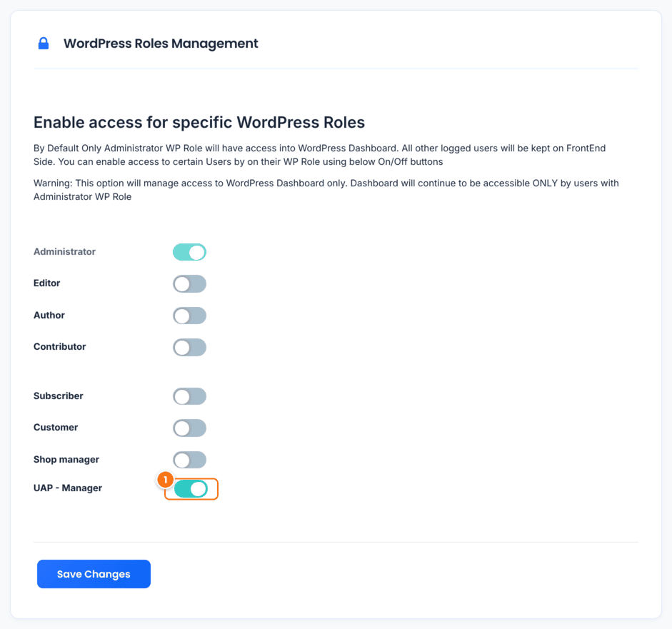Enable access for Shop manager role

tap(189, 460)
